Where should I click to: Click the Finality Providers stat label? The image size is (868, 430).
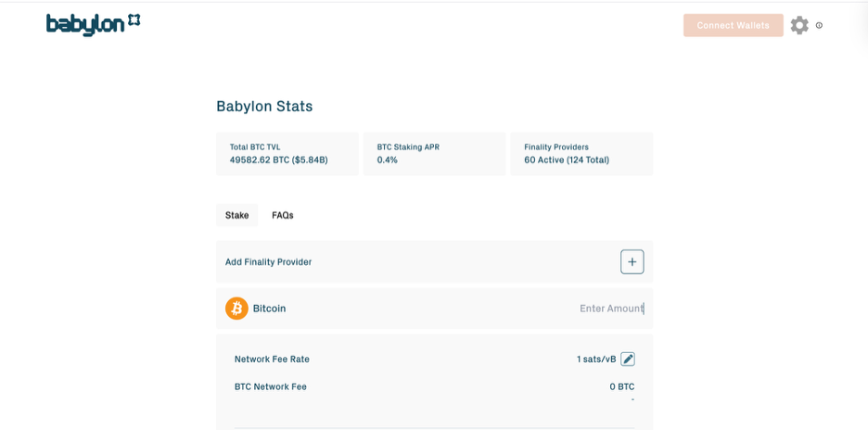coord(556,147)
